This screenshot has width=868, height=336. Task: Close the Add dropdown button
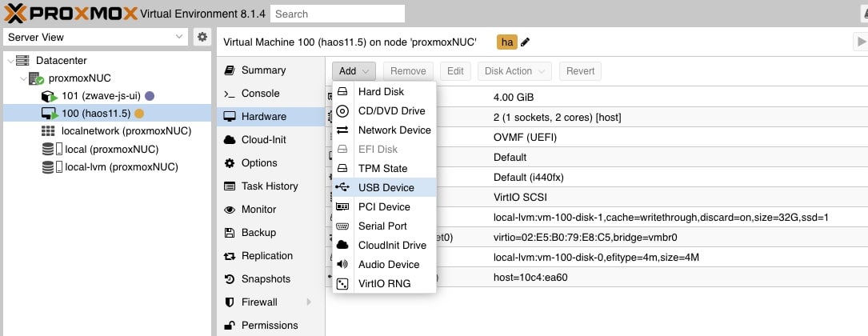click(354, 71)
